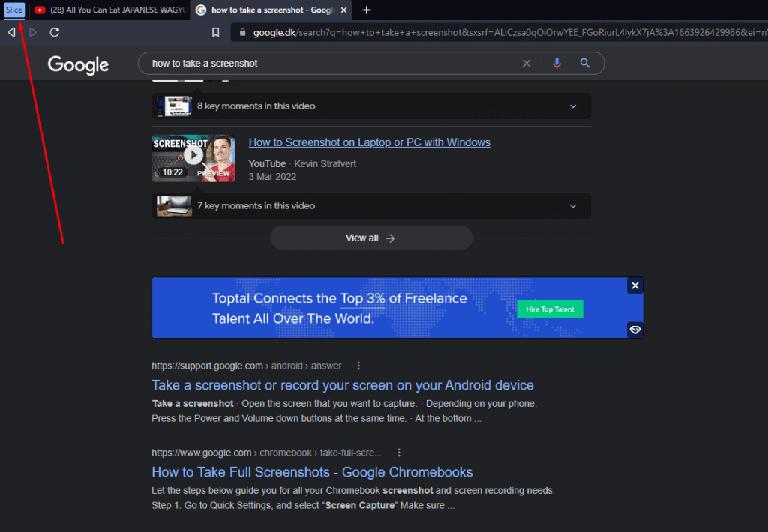Open options menu for support.google.com result
The image size is (768, 532).
click(x=358, y=366)
